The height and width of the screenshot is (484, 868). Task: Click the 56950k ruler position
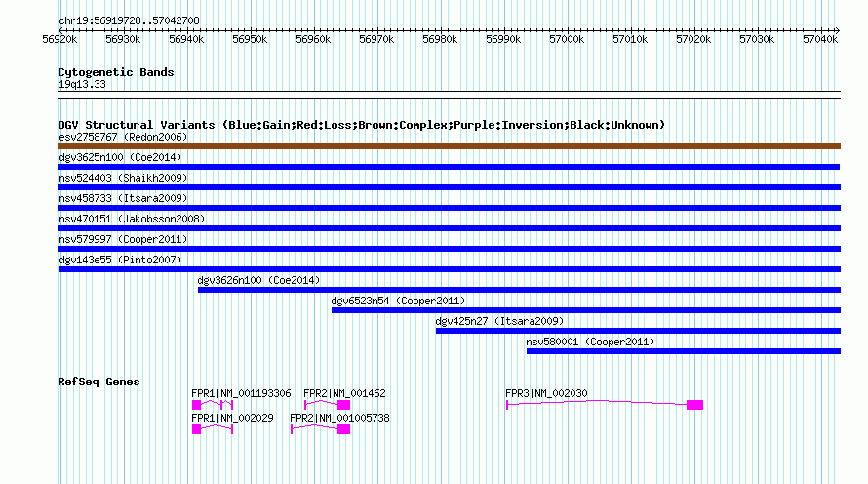pyautogui.click(x=250, y=39)
